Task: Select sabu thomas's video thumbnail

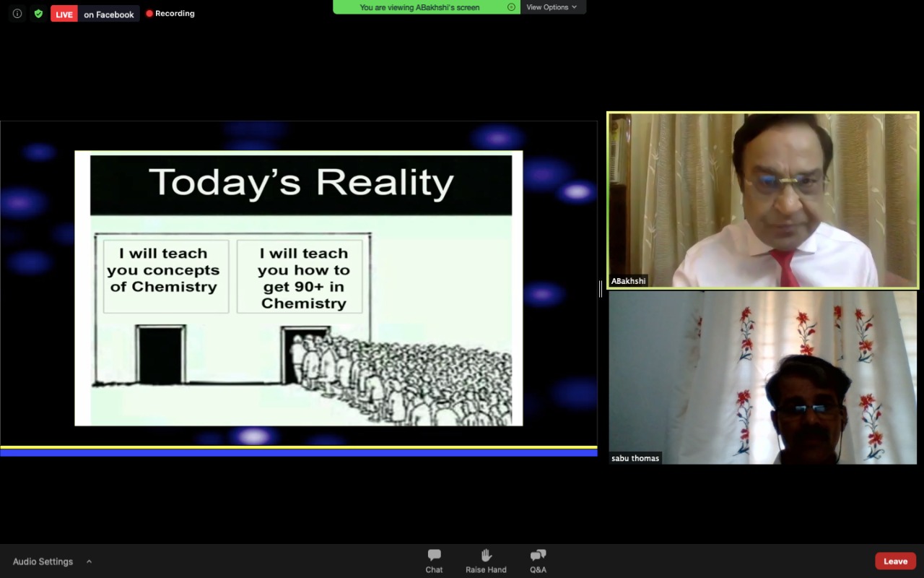Action: click(x=762, y=377)
